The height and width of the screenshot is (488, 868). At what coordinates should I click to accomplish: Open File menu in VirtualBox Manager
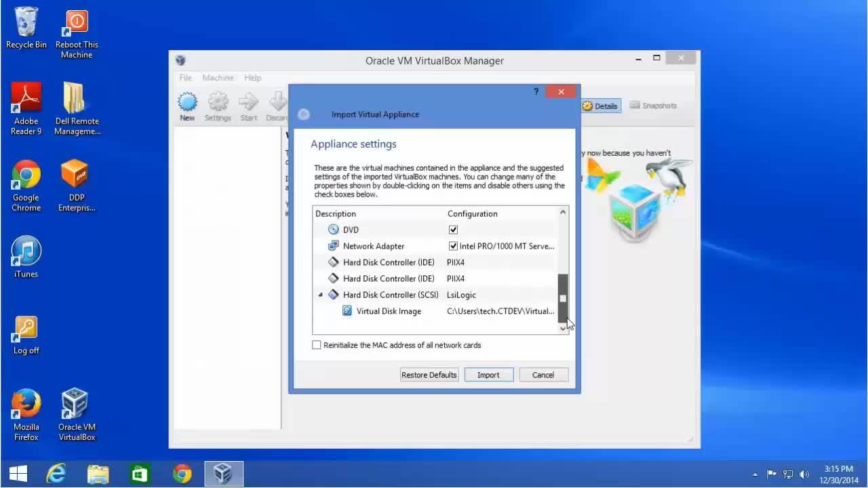pyautogui.click(x=185, y=78)
